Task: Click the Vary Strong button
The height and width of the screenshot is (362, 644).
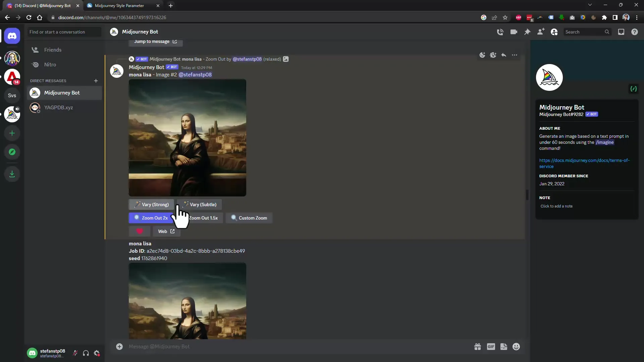Action: [152, 204]
